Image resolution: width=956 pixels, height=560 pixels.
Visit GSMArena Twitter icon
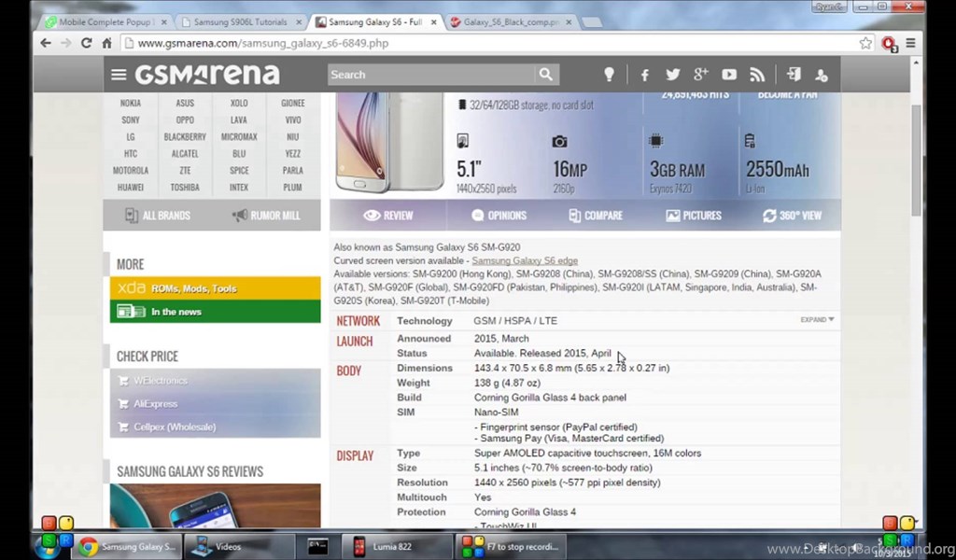click(672, 75)
